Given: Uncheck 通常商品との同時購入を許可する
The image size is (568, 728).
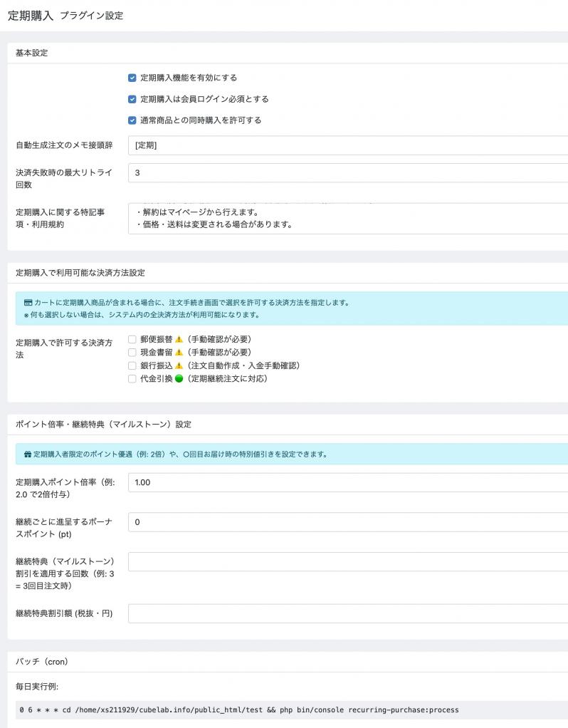Looking at the screenshot, I should click(x=132, y=120).
